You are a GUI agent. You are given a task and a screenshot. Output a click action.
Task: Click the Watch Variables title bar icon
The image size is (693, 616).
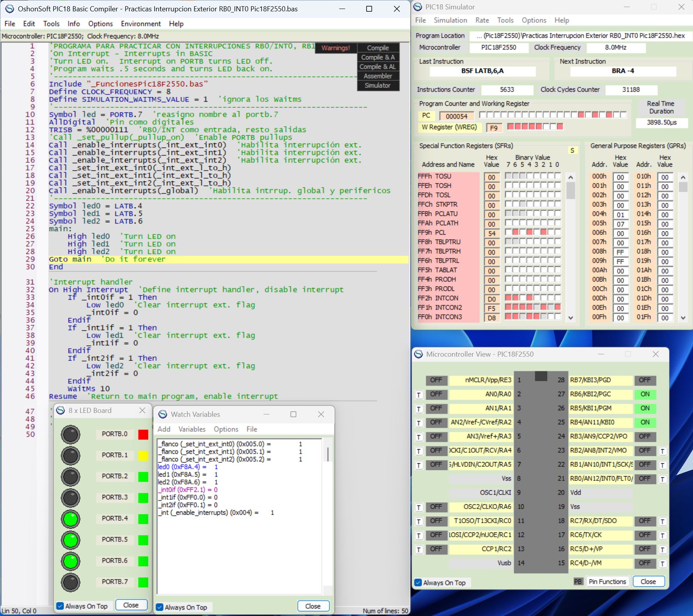tap(163, 414)
